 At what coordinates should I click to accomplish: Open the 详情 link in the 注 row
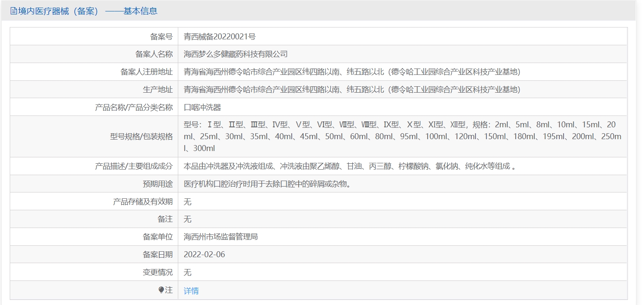pos(191,291)
